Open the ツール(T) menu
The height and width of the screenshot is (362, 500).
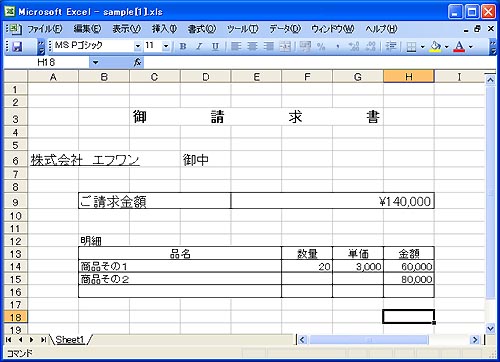click(x=243, y=29)
